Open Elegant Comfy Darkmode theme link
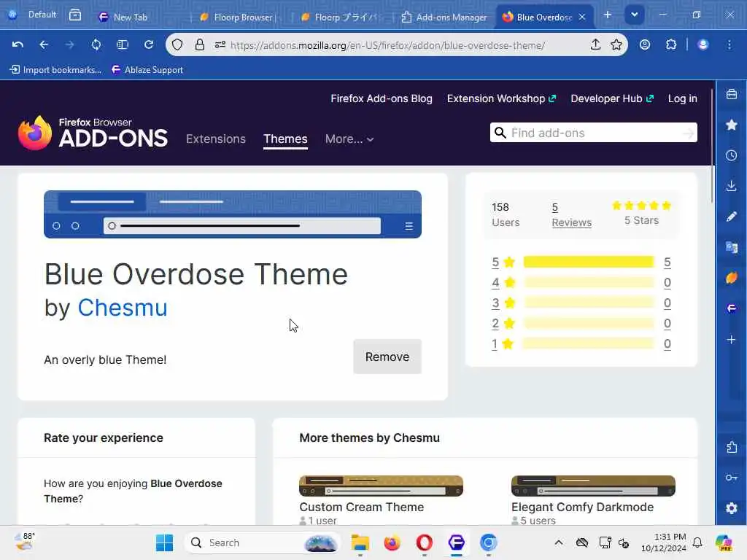 582,507
